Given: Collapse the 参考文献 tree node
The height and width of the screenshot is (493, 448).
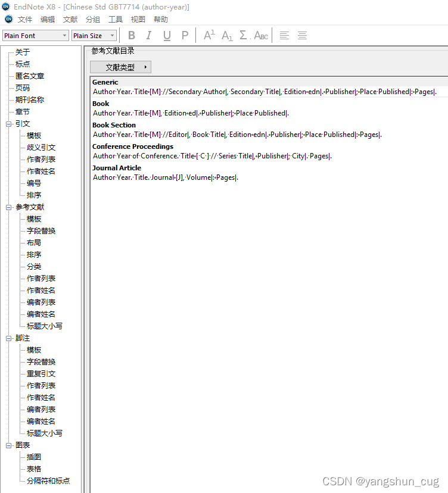Looking at the screenshot, I should click(x=8, y=207).
